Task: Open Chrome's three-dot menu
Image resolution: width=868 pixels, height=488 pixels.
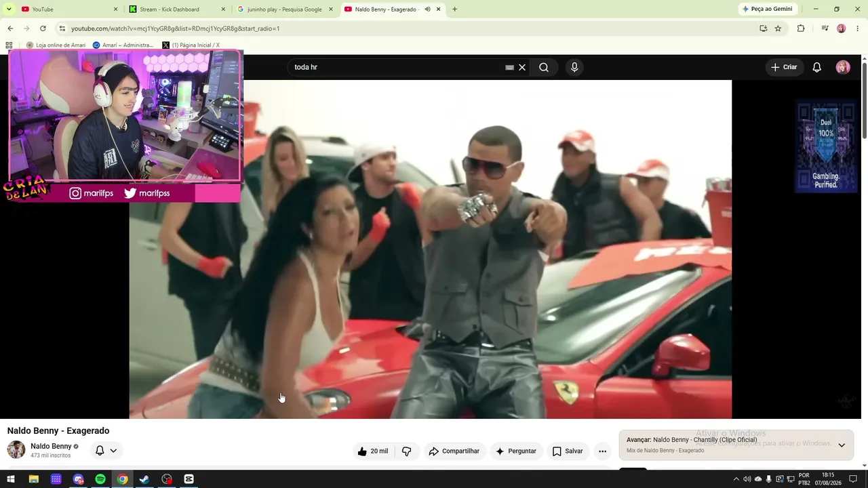Action: (858, 28)
